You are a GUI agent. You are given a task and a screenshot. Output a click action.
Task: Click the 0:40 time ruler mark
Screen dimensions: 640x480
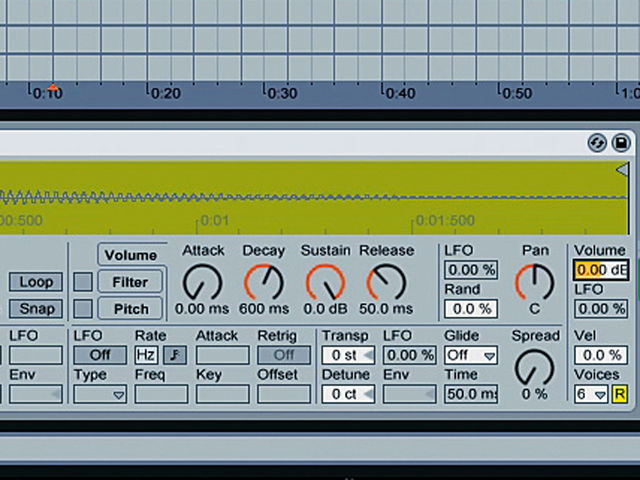click(400, 93)
